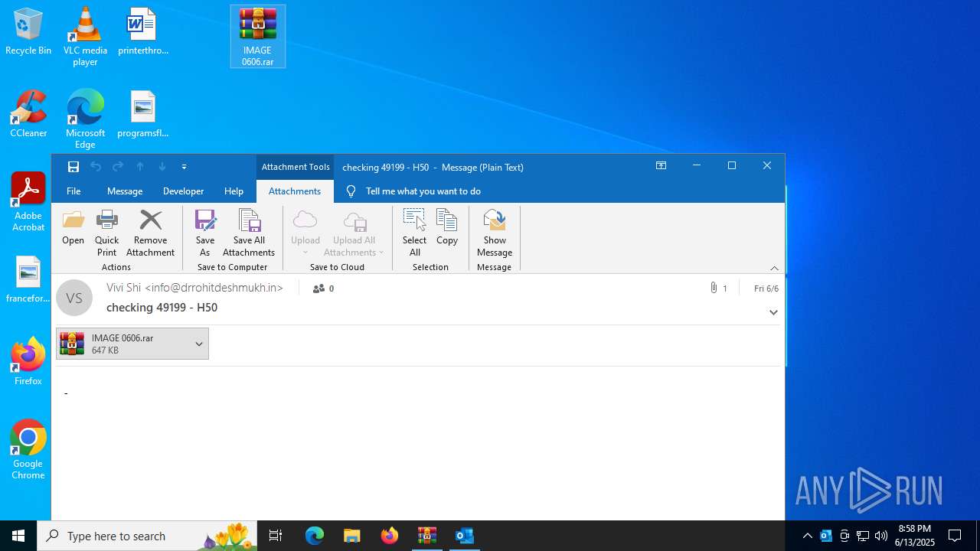Screen dimensions: 980x551
Task: Select the Adobe Acrobat desktop shortcut
Action: (x=28, y=202)
